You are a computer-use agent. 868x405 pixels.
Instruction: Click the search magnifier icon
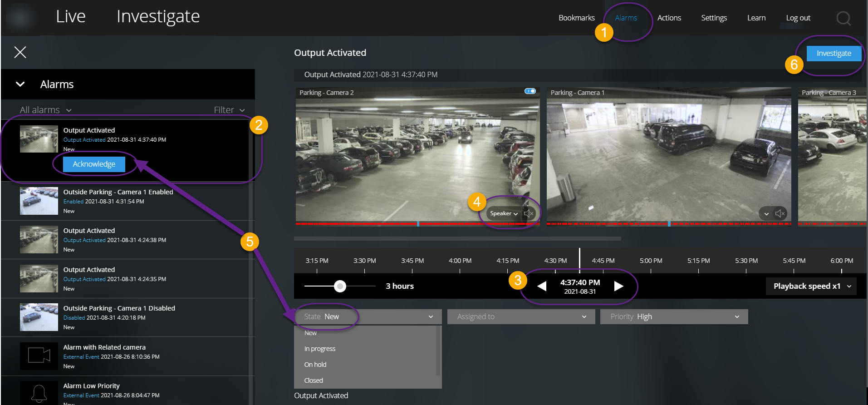pos(843,18)
